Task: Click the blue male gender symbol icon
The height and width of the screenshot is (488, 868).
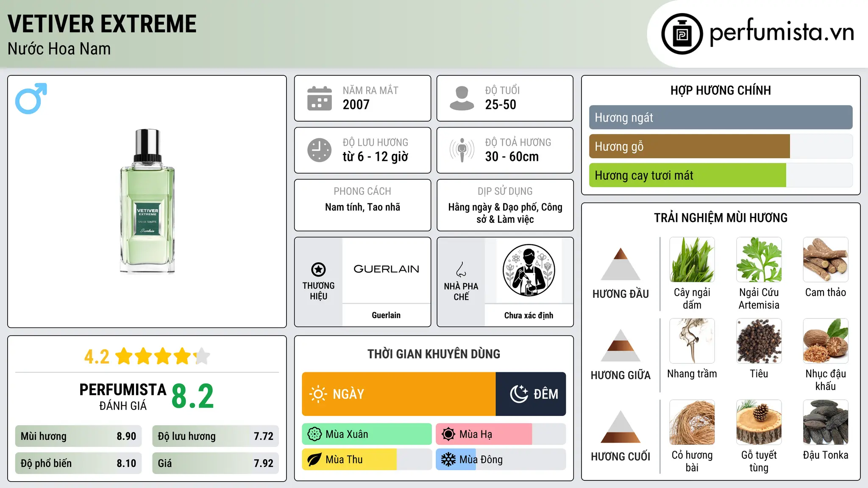Action: (31, 98)
